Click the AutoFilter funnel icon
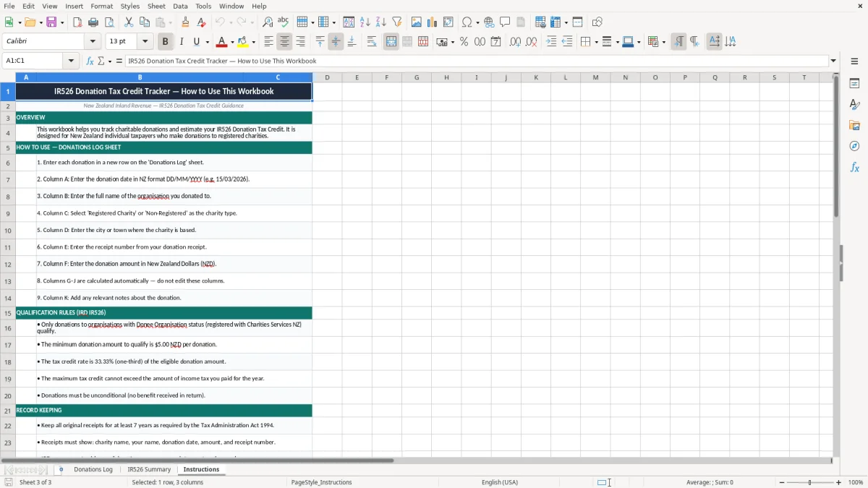 coord(397,22)
